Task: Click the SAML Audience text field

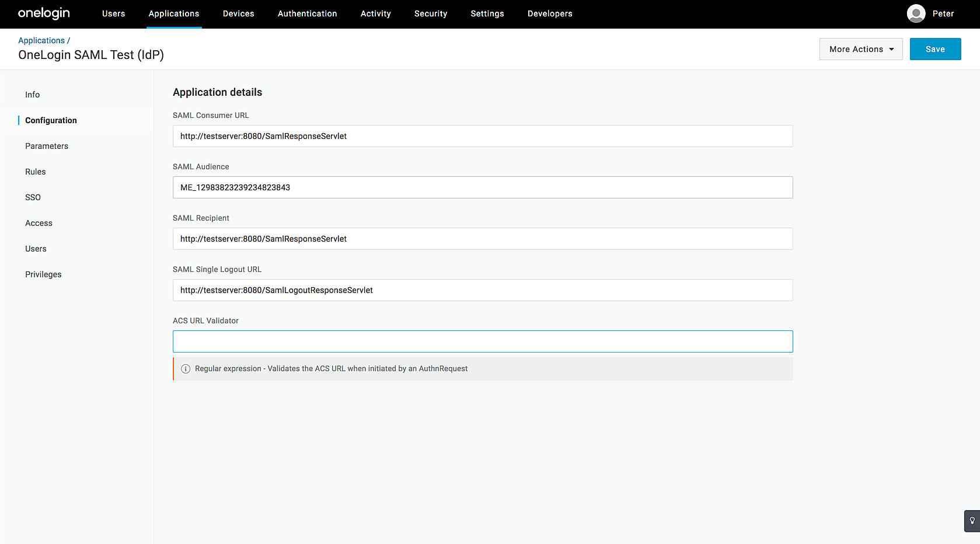Action: pyautogui.click(x=482, y=187)
